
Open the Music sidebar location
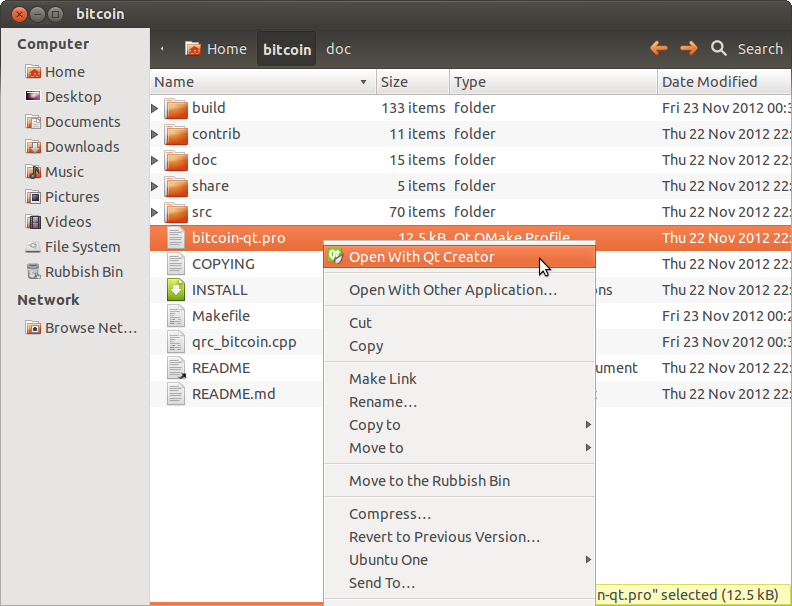click(54, 172)
